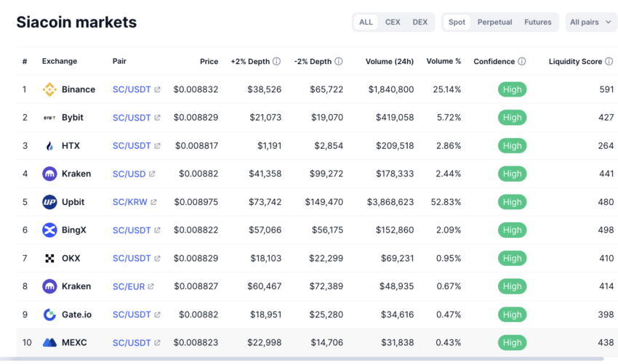Select the DEX exchange filter
Viewport: 618px width, 364px height.
click(420, 23)
